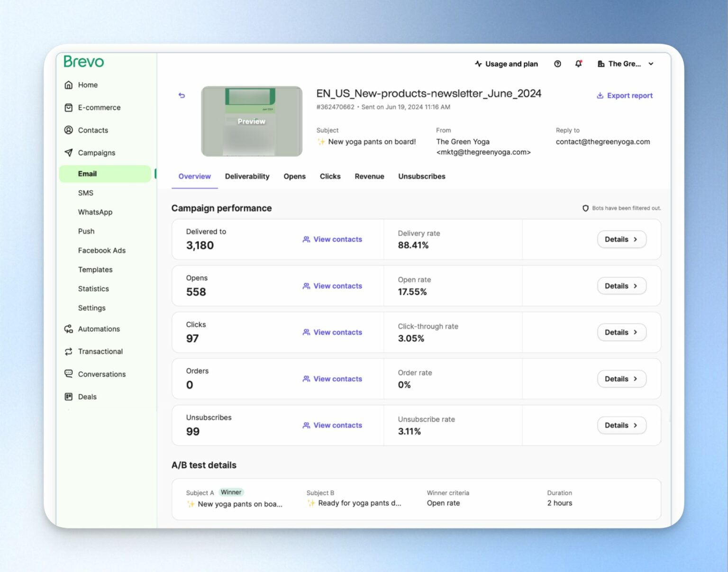
Task: Expand Details for Unsubscribe rate
Action: 621,425
